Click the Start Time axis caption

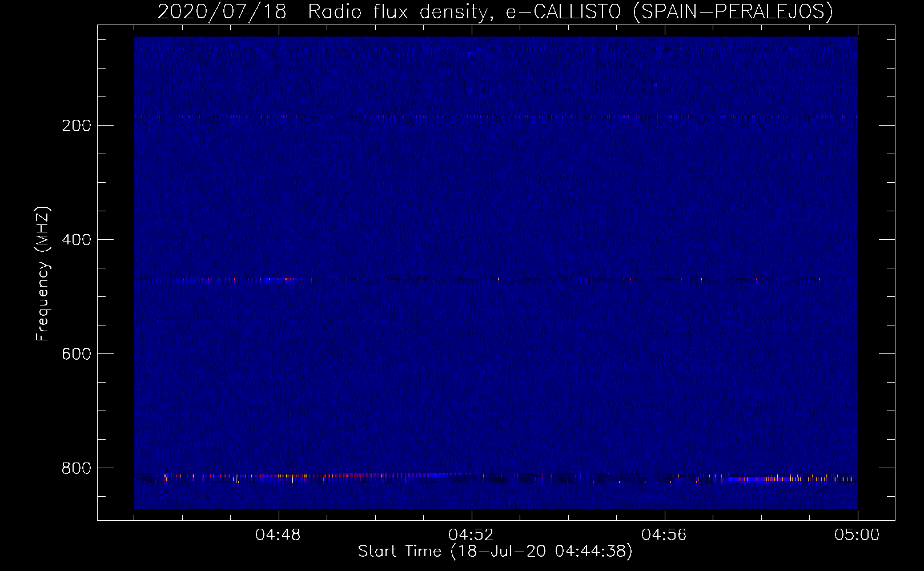coord(495,552)
